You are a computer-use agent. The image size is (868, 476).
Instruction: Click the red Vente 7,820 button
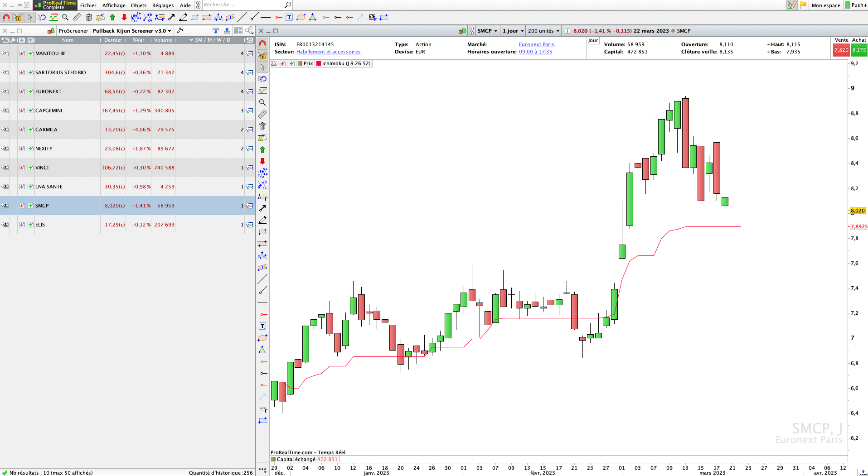[841, 50]
